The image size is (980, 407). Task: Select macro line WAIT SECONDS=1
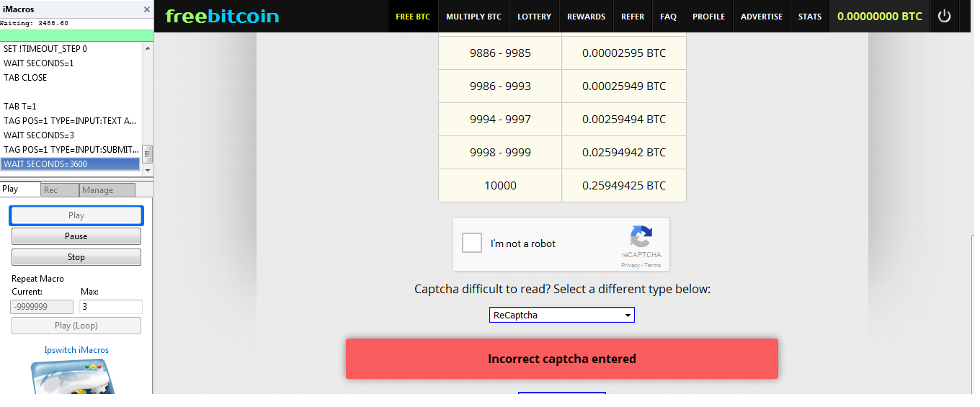[71, 63]
